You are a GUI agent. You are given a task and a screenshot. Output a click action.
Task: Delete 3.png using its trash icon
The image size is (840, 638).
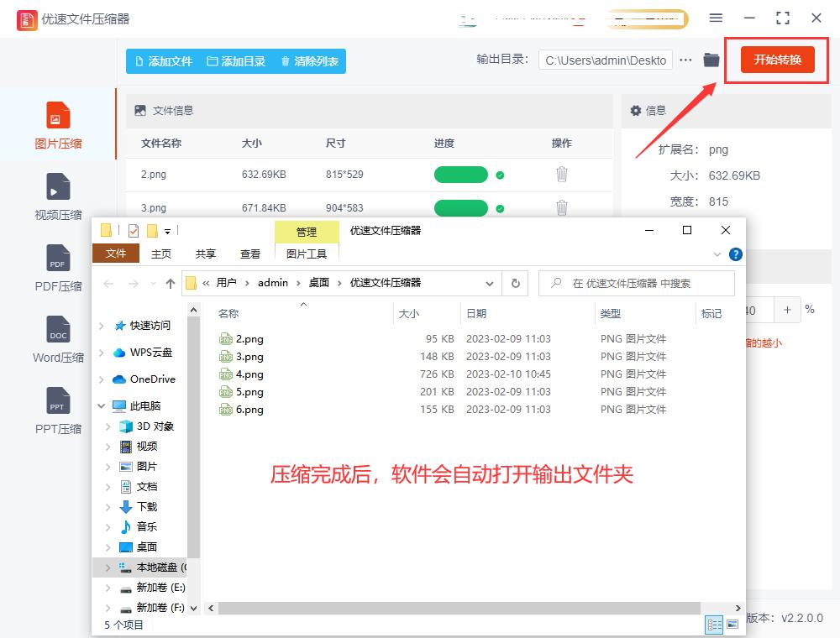point(561,207)
